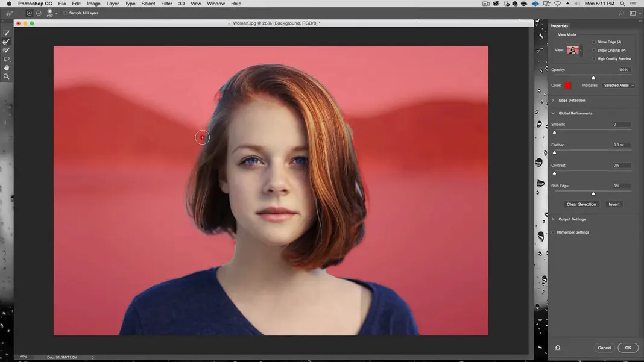Open the Help menu
The image size is (644, 362).
pos(236,4)
